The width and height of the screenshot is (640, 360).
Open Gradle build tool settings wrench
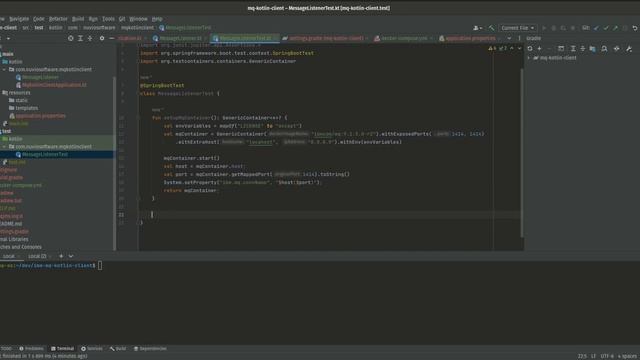tap(629, 49)
